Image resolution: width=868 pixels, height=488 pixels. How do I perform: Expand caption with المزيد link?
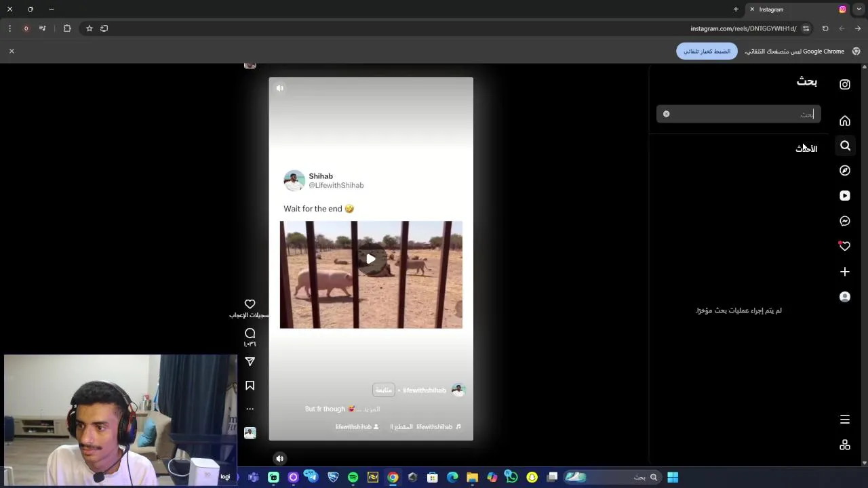pyautogui.click(x=372, y=409)
